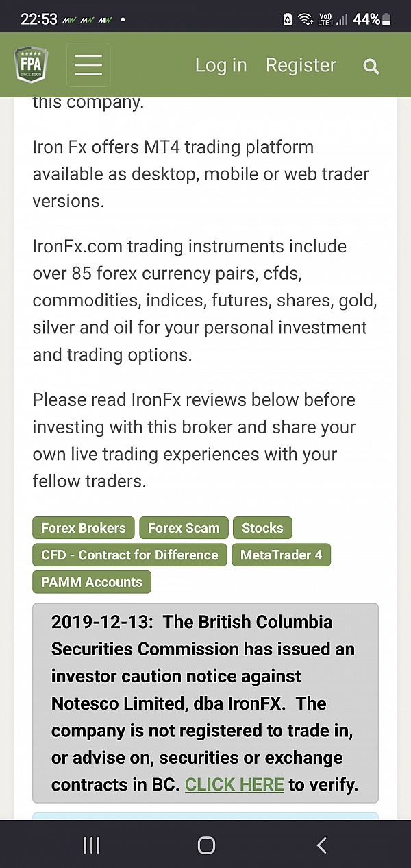Open CFD - Contract for Difference tag
Viewport: 411px width, 868px height.
tap(129, 555)
